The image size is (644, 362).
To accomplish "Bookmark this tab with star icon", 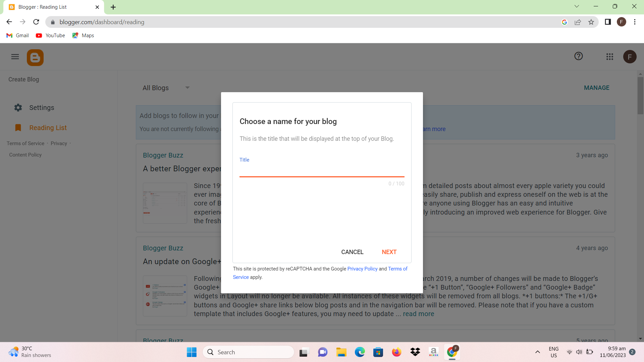I will pyautogui.click(x=591, y=22).
